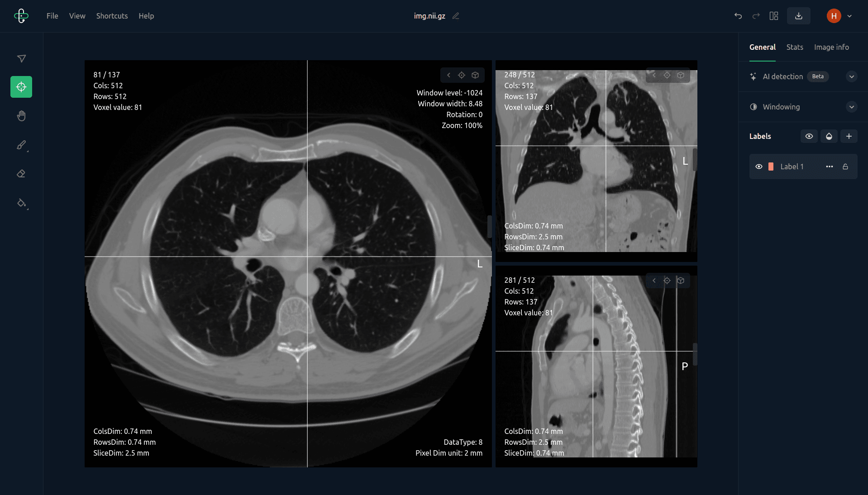Select the Pan hand tool

click(21, 116)
